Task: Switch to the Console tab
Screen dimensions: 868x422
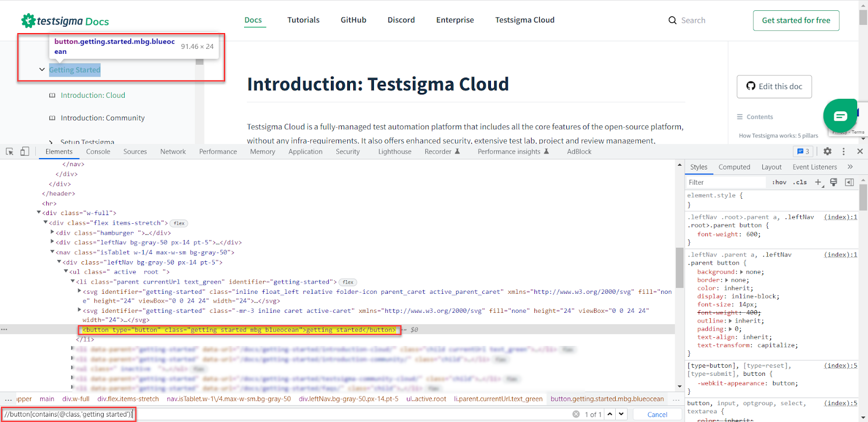Action: click(x=98, y=152)
